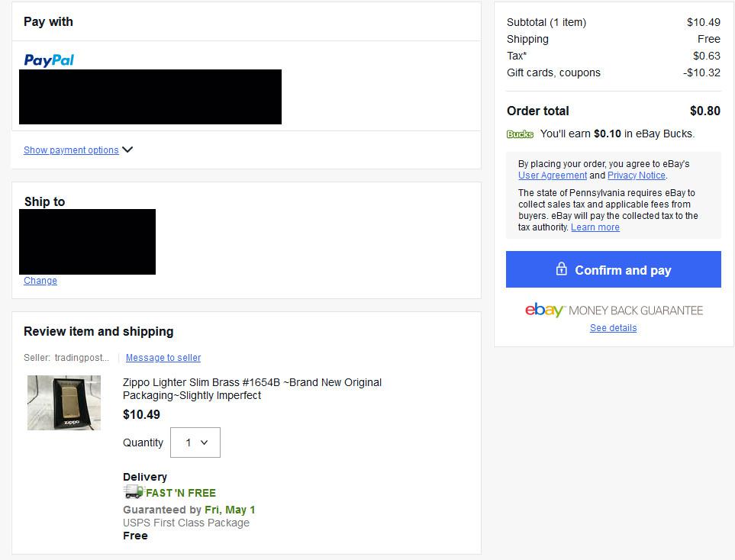
Task: Click the Change link under Ship to
Action: coord(40,280)
